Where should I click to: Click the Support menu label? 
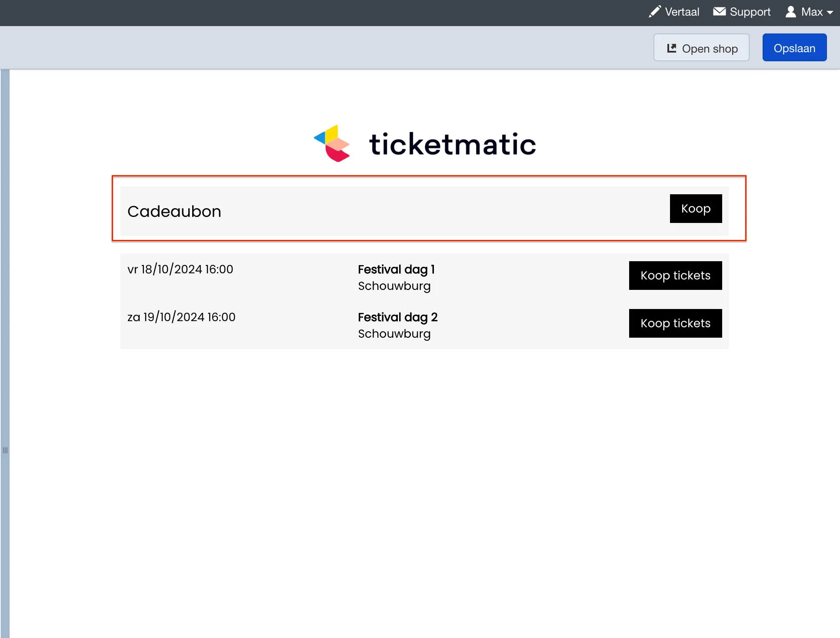click(x=750, y=12)
